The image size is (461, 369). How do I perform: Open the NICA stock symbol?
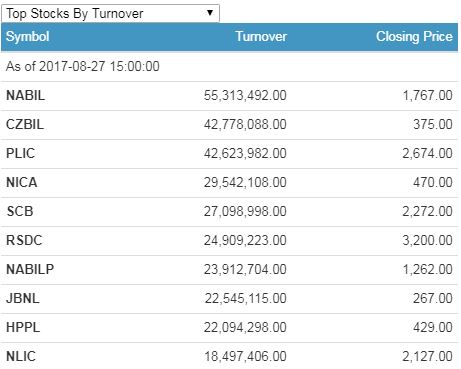click(x=22, y=183)
